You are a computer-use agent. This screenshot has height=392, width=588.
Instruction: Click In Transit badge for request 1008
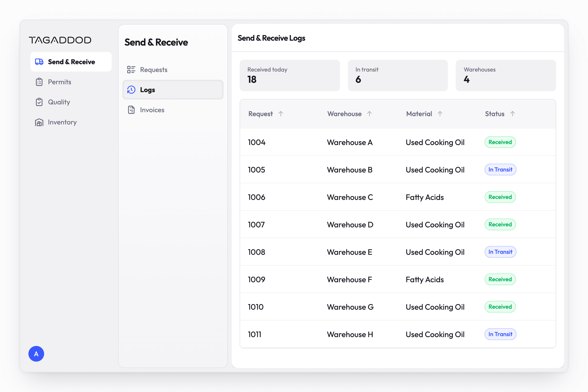[500, 252]
